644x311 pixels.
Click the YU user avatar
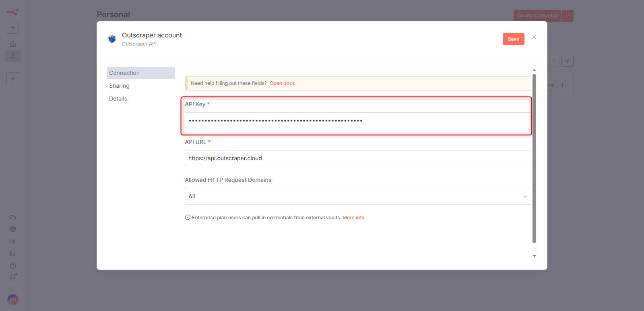click(13, 300)
